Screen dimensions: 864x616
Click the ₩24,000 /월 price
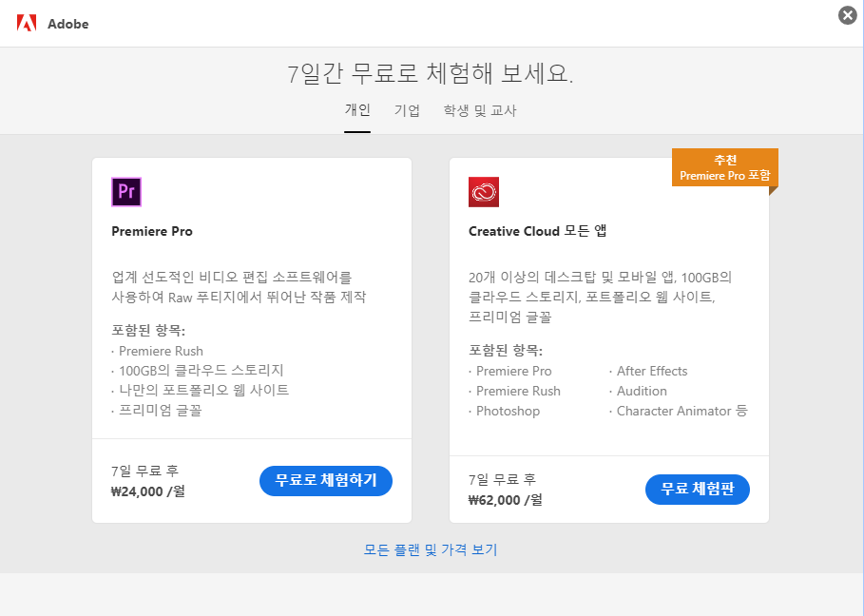[148, 491]
